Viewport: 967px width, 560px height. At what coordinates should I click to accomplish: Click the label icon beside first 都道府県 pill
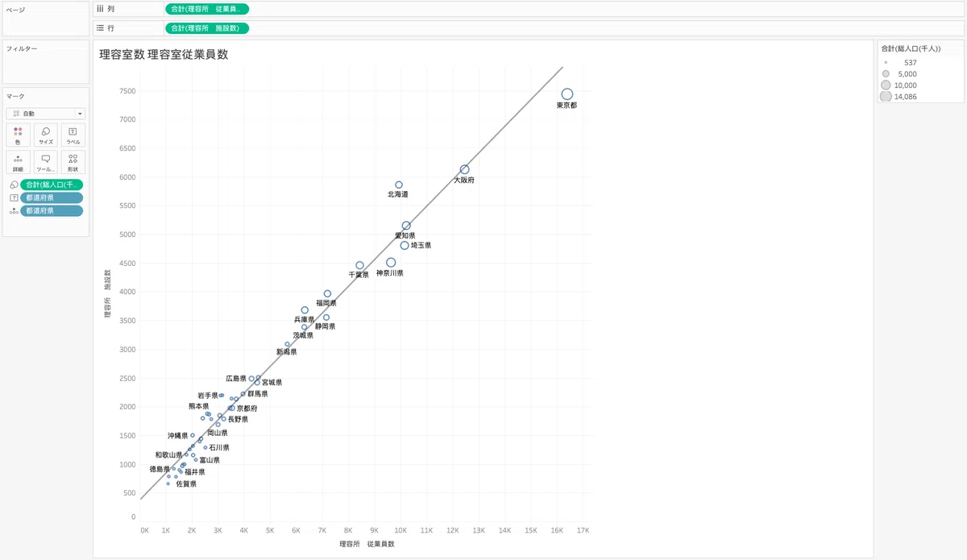[14, 197]
